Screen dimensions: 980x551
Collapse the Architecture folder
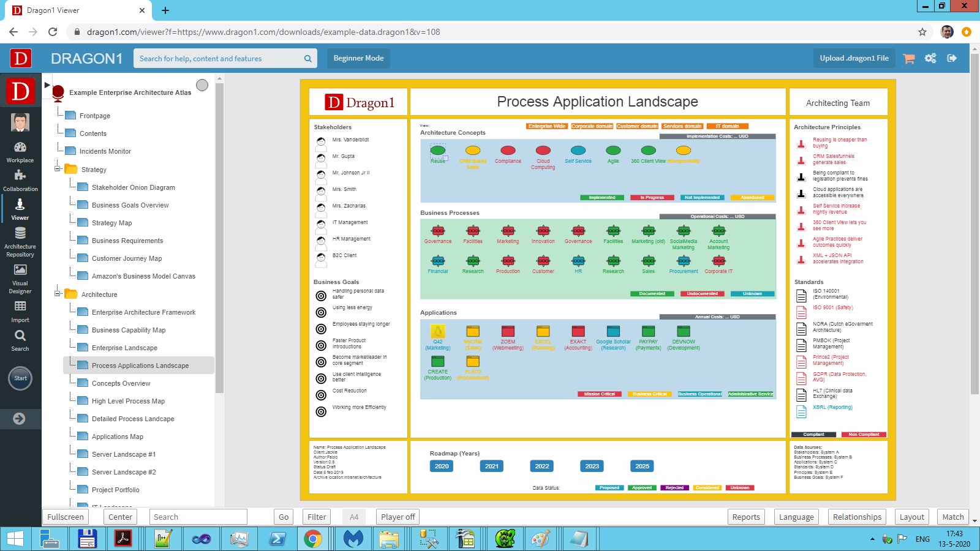[57, 294]
